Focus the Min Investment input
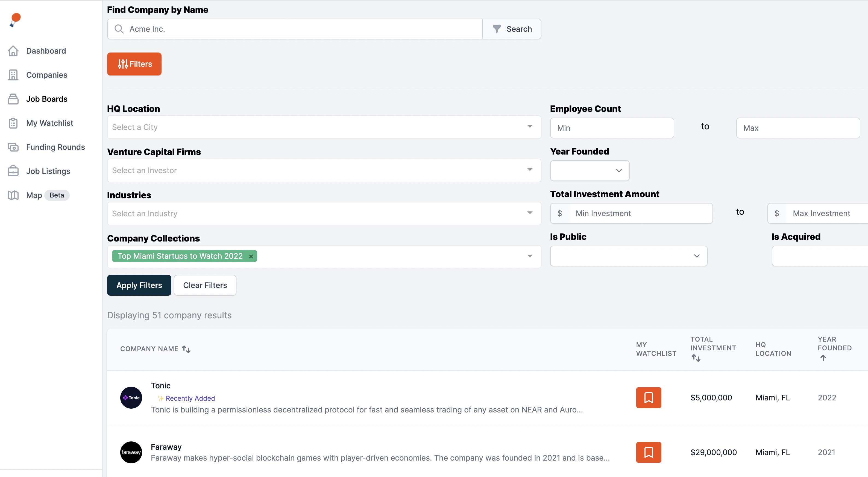 (640, 213)
